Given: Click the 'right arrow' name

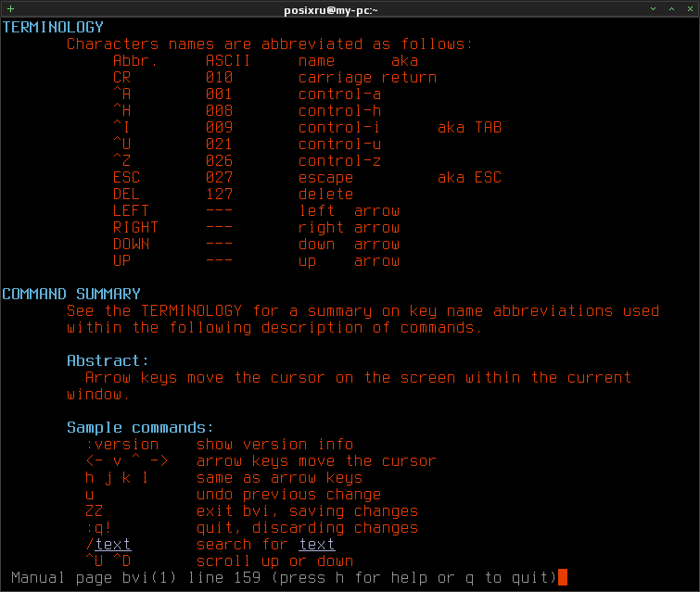Looking at the screenshot, I should click(349, 228).
